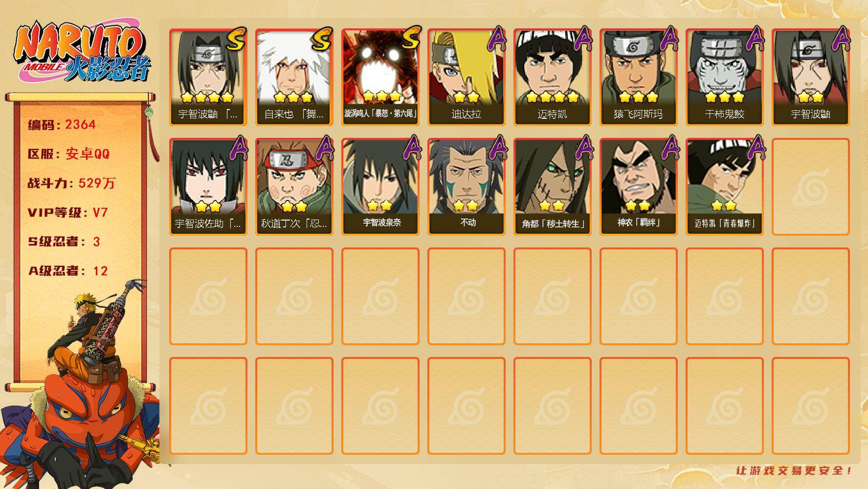Select the 秋道丁次 ninja card
This screenshot has width=868, height=489.
click(294, 187)
